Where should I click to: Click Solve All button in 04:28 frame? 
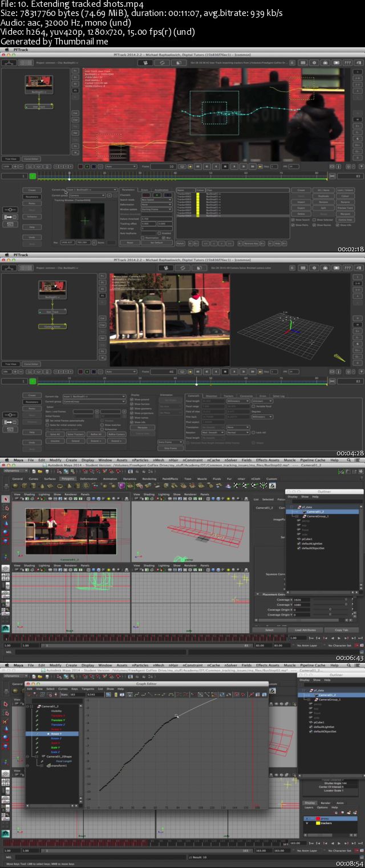click(x=55, y=434)
